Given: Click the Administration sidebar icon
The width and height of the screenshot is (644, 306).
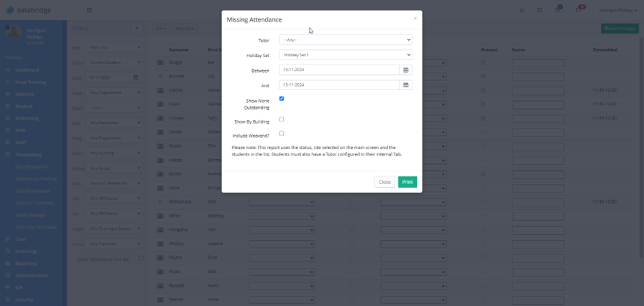Looking at the screenshot, I should click(x=8, y=276).
